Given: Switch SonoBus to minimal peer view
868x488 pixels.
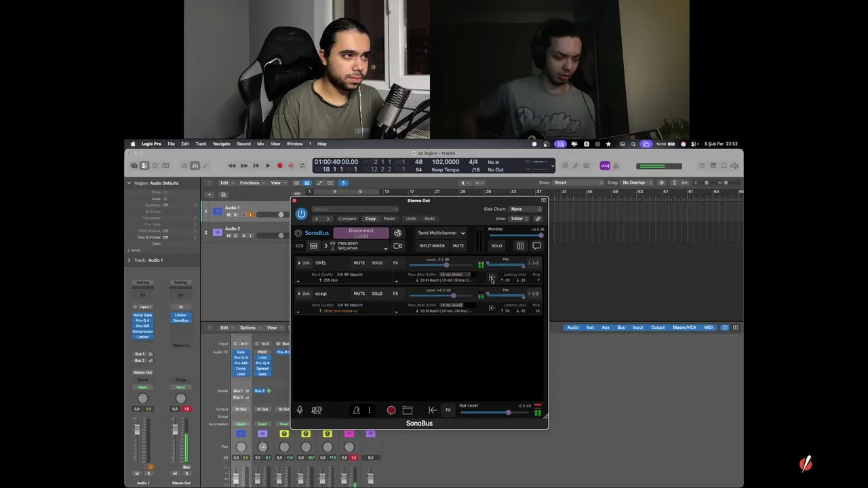Looking at the screenshot, I should pos(299,246).
